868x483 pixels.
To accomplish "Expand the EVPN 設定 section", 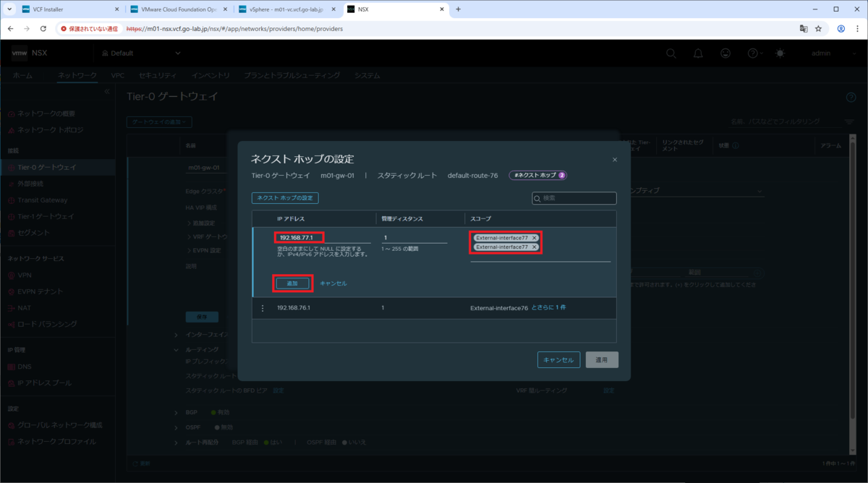I will [189, 250].
